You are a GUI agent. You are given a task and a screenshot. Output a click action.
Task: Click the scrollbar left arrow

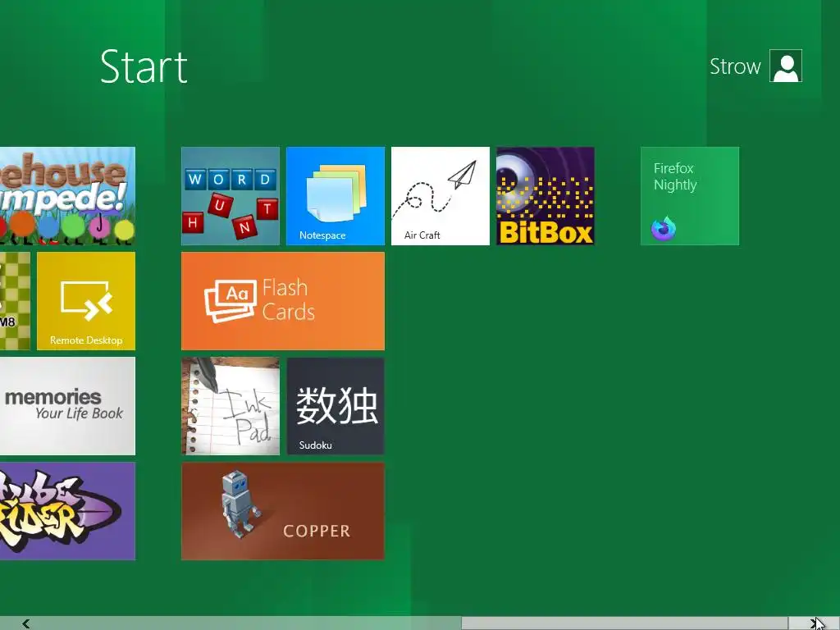coord(25,623)
